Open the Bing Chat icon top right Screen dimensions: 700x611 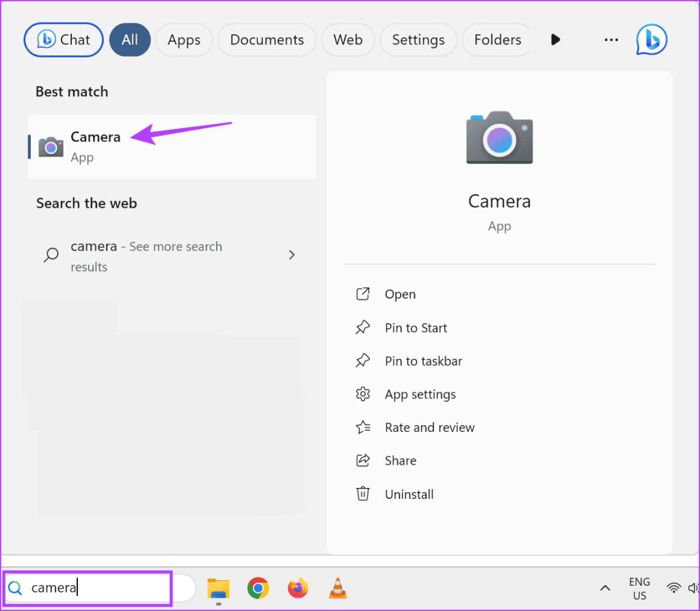pos(650,40)
